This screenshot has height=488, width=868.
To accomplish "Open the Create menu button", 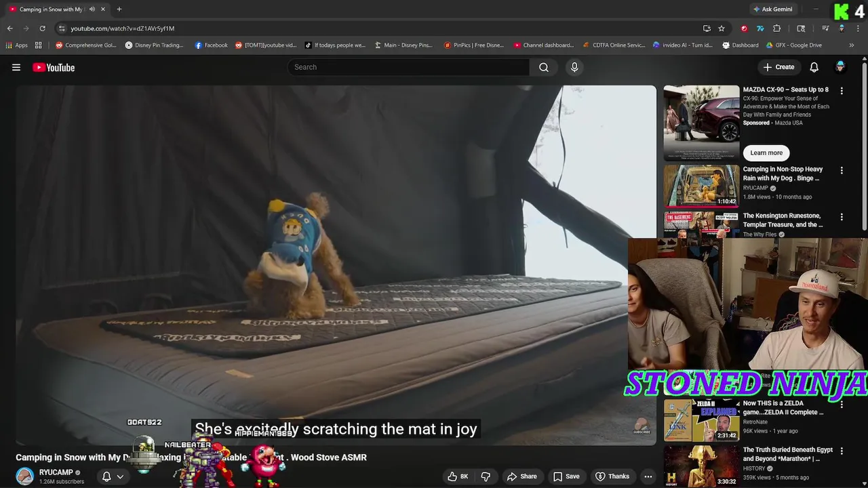I will pos(778,67).
